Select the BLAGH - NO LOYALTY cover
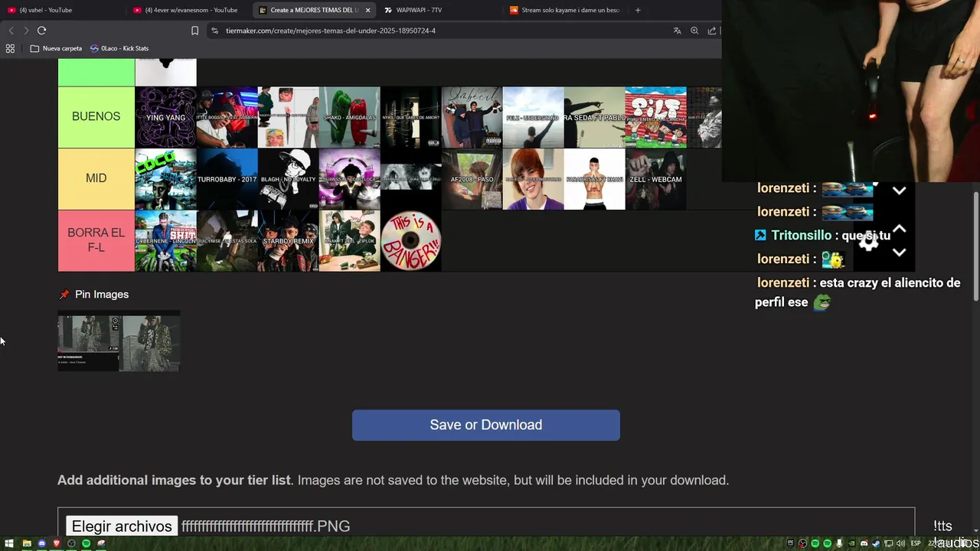 (x=288, y=179)
